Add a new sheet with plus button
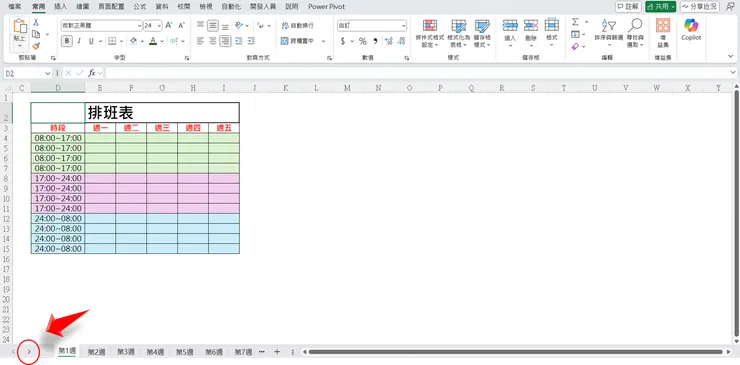 pos(277,352)
